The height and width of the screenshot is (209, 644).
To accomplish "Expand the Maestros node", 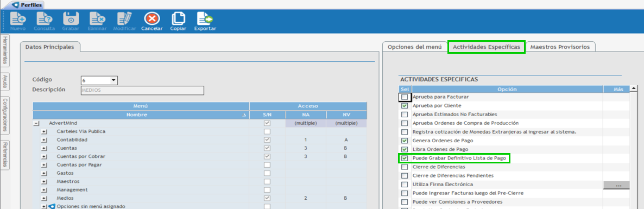I will pos(45,181).
